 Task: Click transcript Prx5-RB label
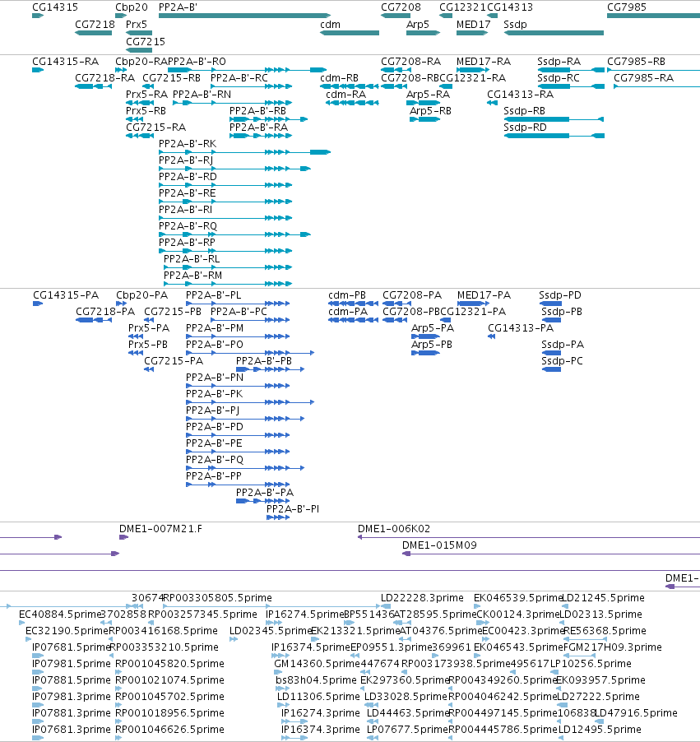[x=146, y=111]
